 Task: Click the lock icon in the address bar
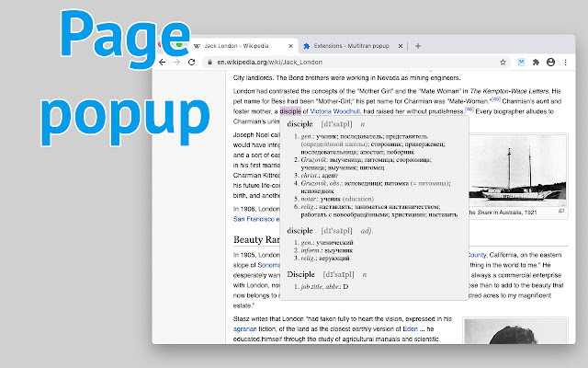[x=210, y=63]
